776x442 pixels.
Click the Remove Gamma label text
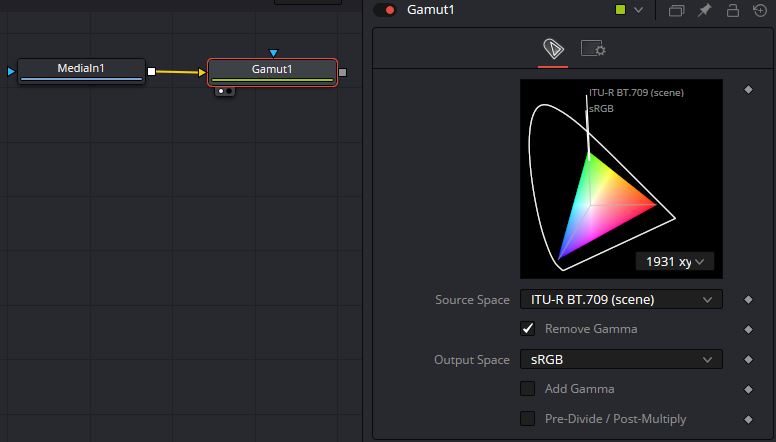pos(591,329)
